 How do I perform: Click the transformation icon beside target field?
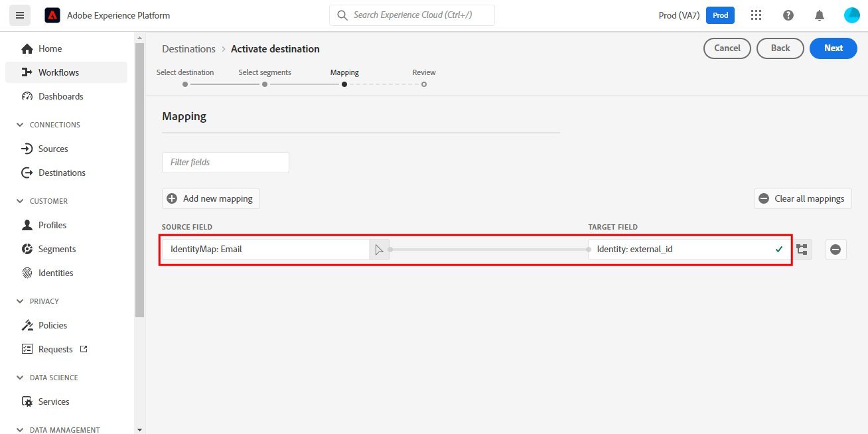tap(802, 250)
